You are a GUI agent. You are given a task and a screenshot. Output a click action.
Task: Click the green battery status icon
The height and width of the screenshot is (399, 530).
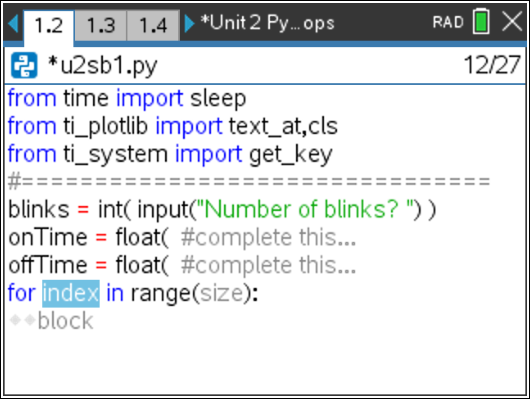[481, 22]
